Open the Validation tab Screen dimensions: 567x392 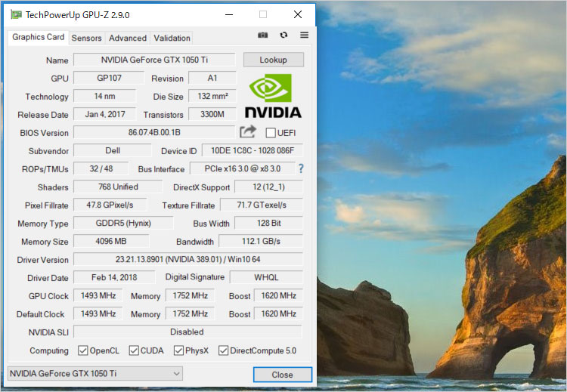[172, 38]
